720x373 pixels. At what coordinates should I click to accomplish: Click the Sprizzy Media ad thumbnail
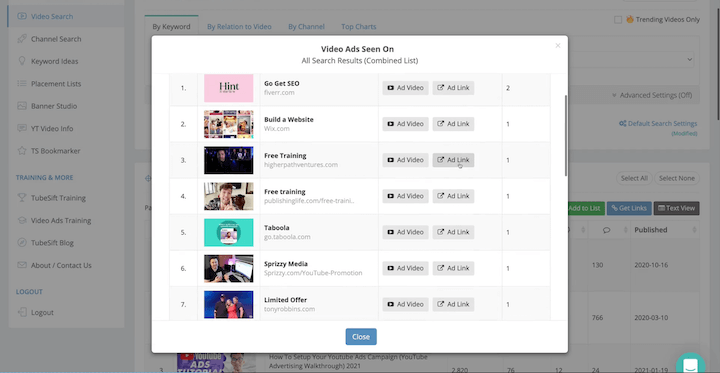(x=229, y=268)
